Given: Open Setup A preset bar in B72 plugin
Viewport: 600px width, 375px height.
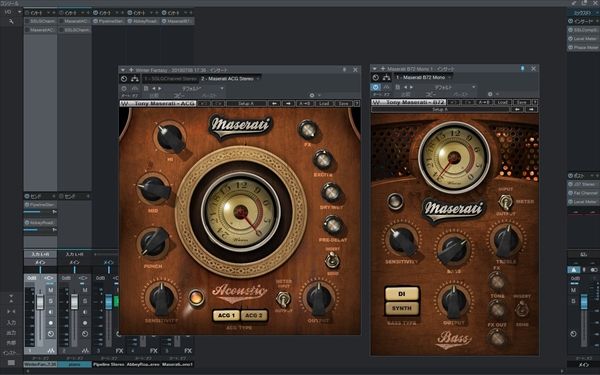Looking at the screenshot, I should click(440, 109).
